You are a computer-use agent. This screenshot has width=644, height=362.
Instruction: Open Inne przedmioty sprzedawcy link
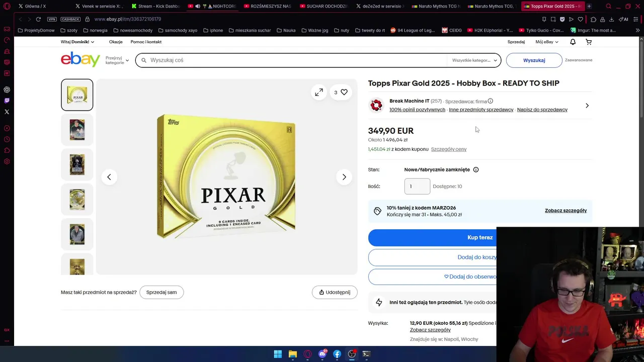click(x=481, y=110)
